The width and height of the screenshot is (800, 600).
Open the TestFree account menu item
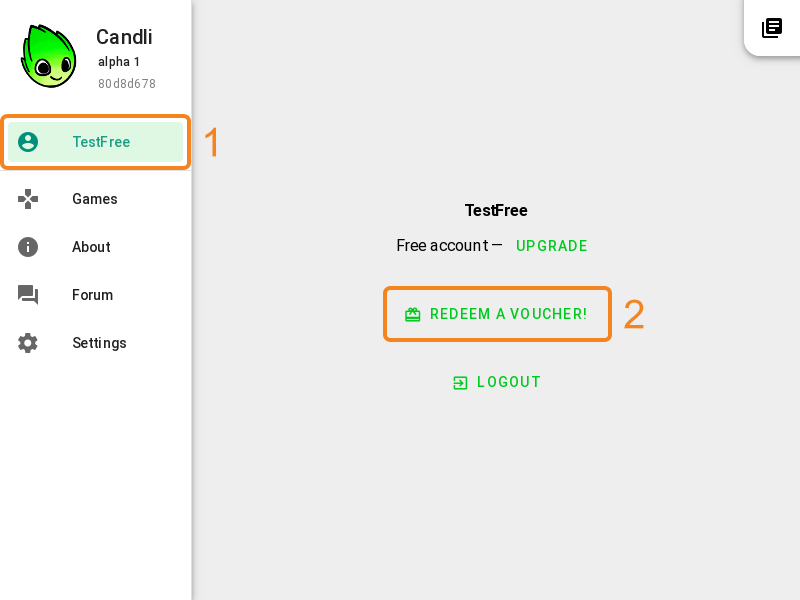(x=95, y=142)
